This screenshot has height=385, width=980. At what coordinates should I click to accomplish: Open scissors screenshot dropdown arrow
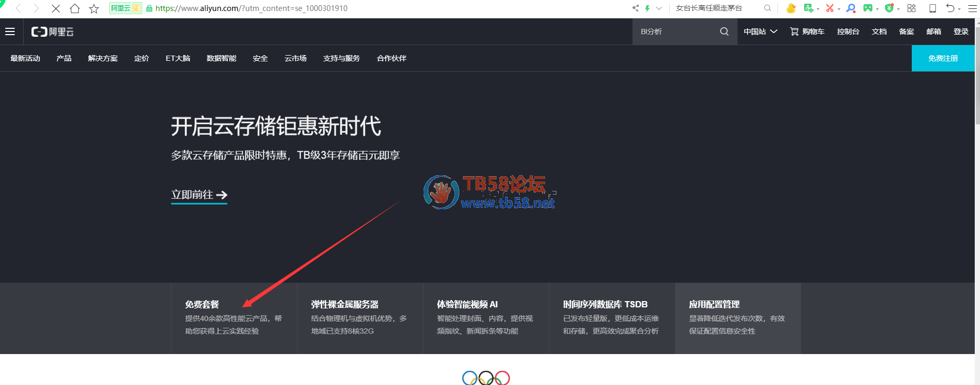tap(839, 9)
